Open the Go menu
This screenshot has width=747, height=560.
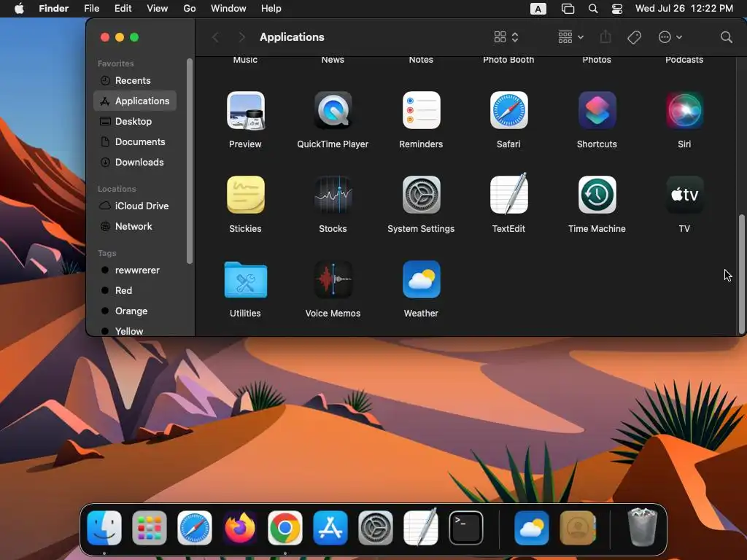pos(190,9)
